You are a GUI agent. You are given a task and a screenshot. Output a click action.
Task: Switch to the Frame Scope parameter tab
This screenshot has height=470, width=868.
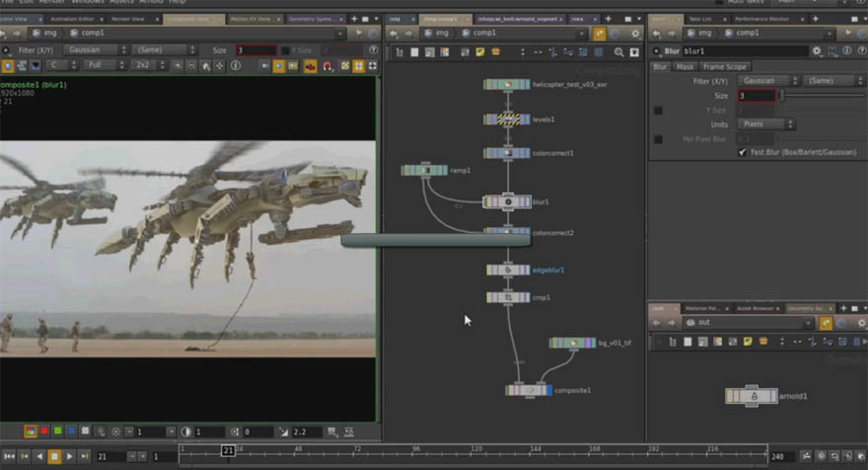[725, 67]
